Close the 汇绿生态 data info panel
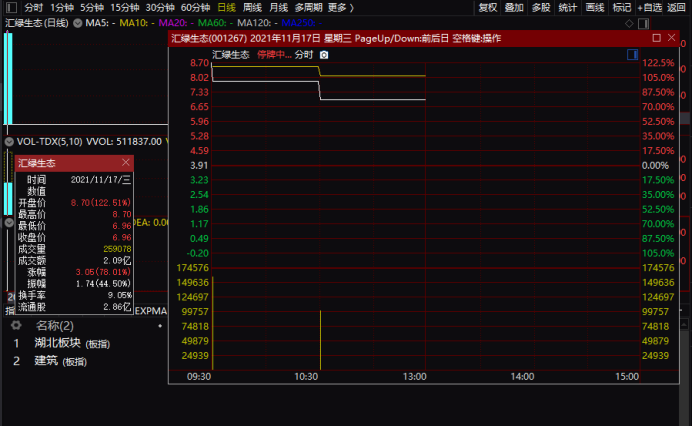This screenshot has width=693, height=426. [125, 162]
